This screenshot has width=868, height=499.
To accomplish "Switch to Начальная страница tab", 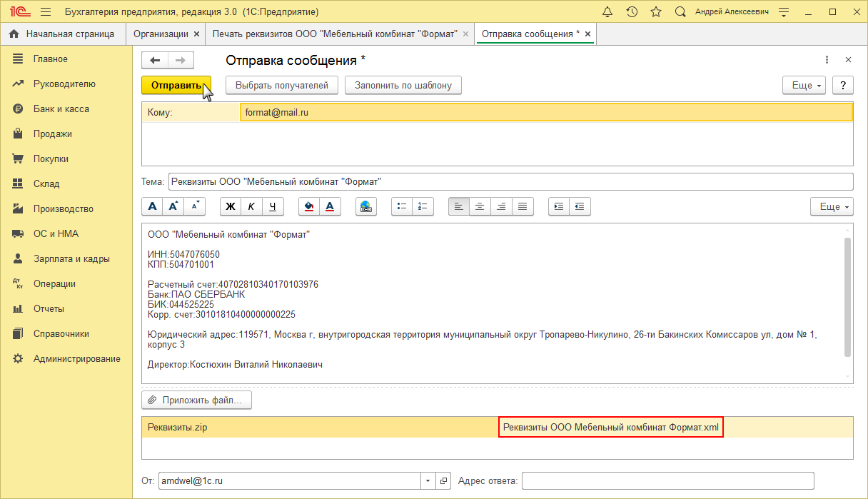I will (x=61, y=34).
